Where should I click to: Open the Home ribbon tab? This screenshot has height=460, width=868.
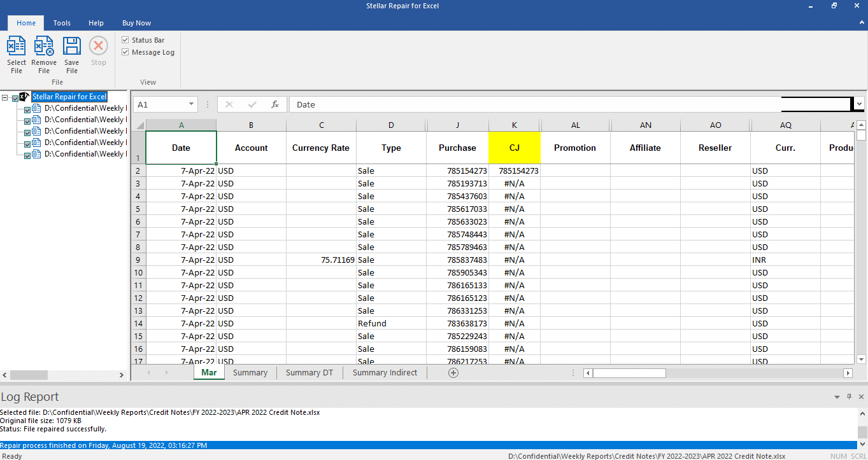coord(26,23)
